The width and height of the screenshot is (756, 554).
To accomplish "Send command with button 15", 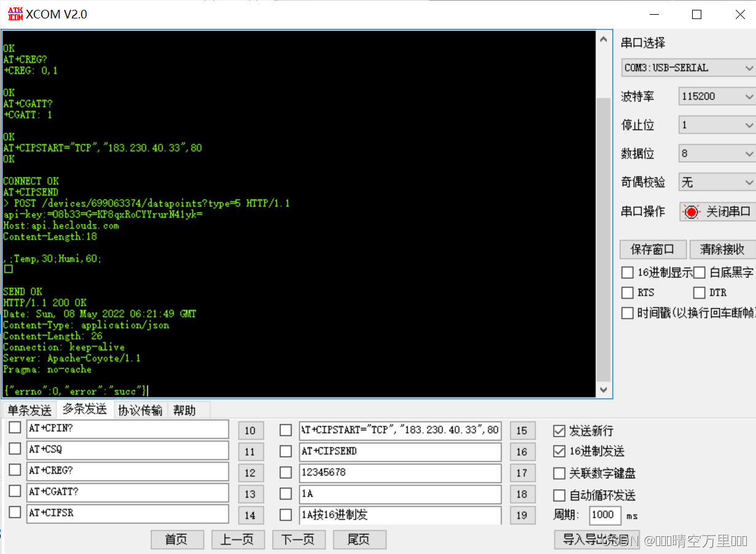I will (x=523, y=431).
